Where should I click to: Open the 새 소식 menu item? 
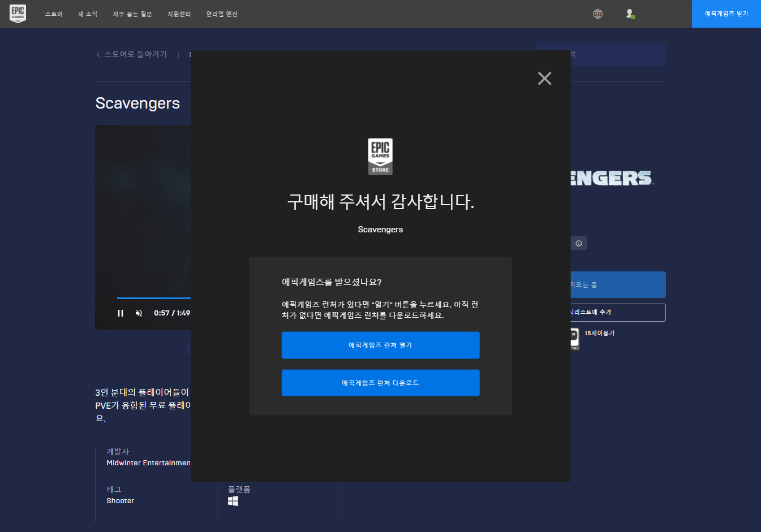pos(88,14)
